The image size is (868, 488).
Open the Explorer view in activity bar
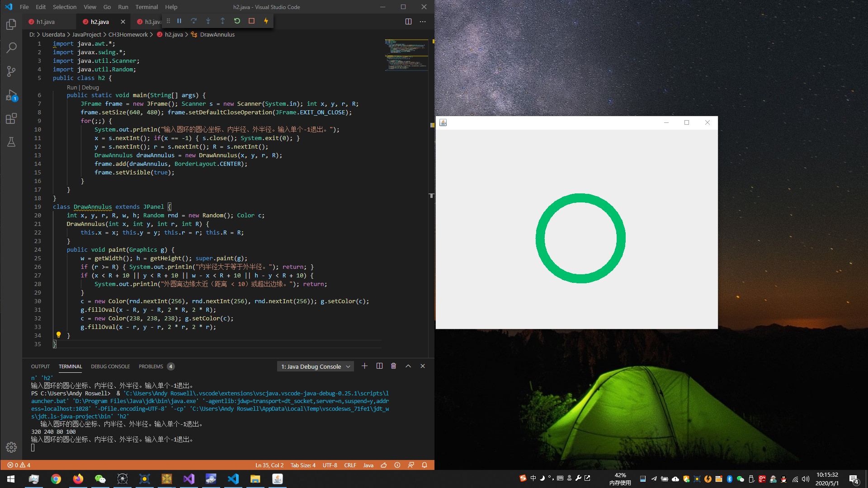tap(11, 24)
